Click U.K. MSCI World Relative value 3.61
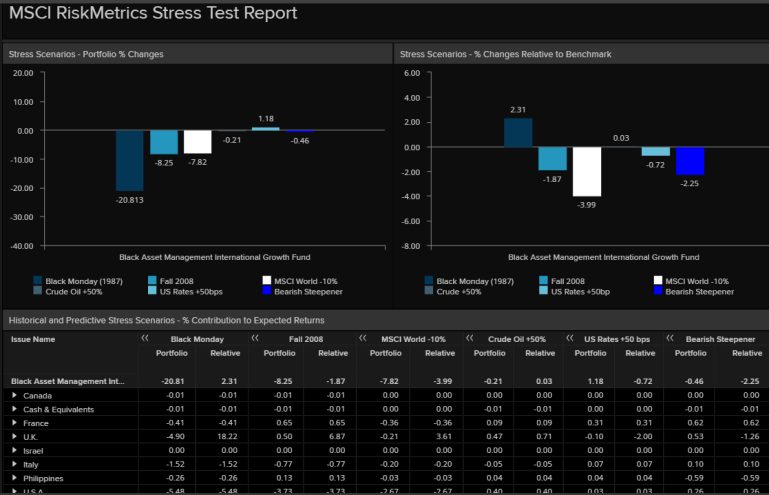769x495 pixels. tap(444, 436)
